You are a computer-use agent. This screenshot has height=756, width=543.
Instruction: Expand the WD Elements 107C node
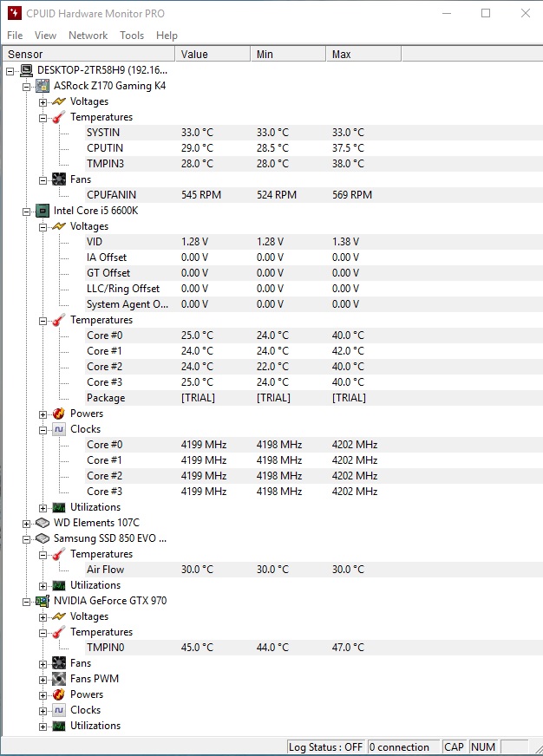27,524
